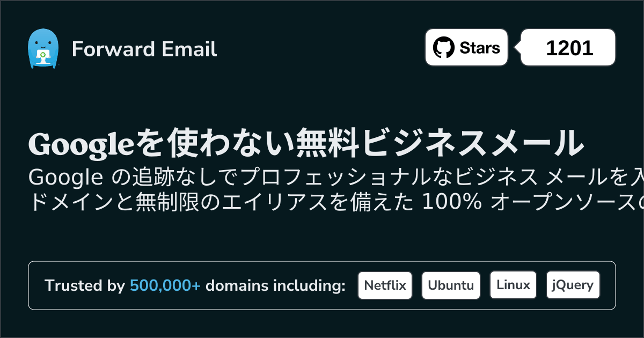Choose the Netflix badge
644x338 pixels.
(x=385, y=285)
